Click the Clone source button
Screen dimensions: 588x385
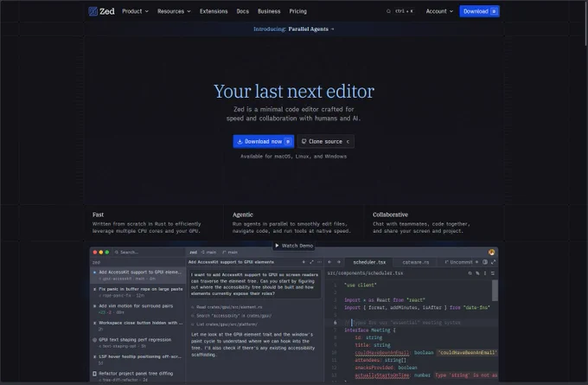click(325, 142)
